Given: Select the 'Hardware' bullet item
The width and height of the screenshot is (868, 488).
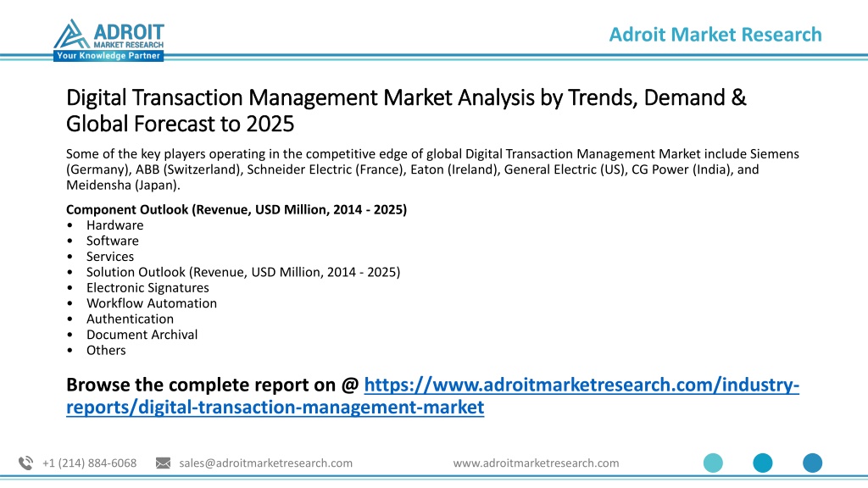Looking at the screenshot, I should (x=114, y=225).
